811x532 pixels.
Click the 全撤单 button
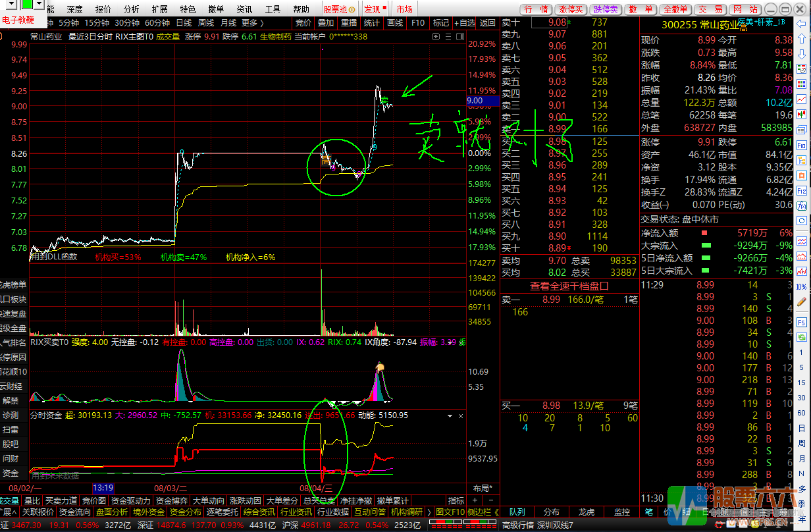pyautogui.click(x=676, y=9)
